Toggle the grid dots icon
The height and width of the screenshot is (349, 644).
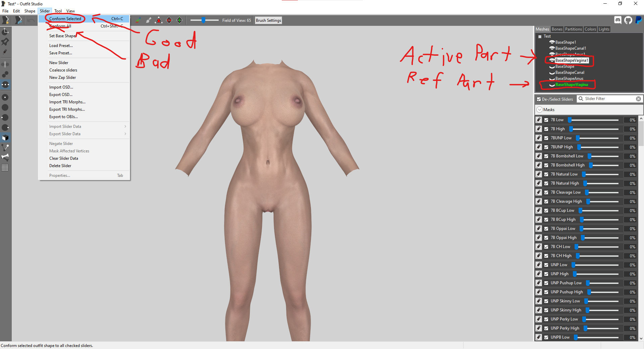(5, 167)
